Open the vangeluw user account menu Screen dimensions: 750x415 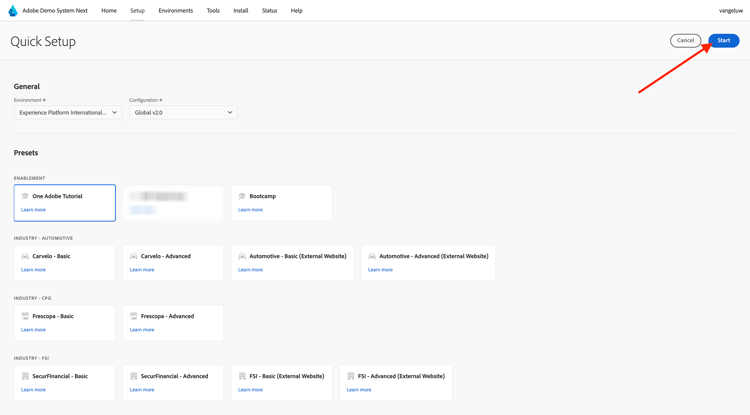click(730, 11)
